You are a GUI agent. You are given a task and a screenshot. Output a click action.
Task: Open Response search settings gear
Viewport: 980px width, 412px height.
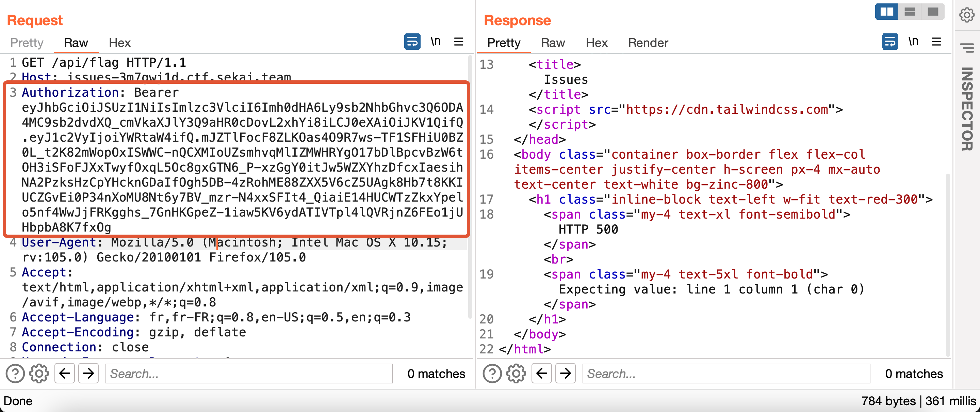tap(516, 374)
